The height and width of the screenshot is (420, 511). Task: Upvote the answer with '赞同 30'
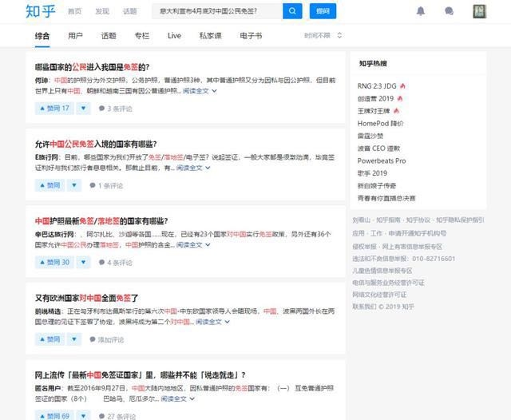53,262
